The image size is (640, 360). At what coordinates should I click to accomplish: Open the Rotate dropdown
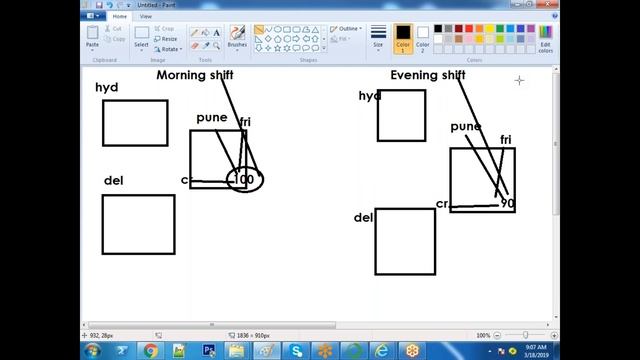point(168,49)
